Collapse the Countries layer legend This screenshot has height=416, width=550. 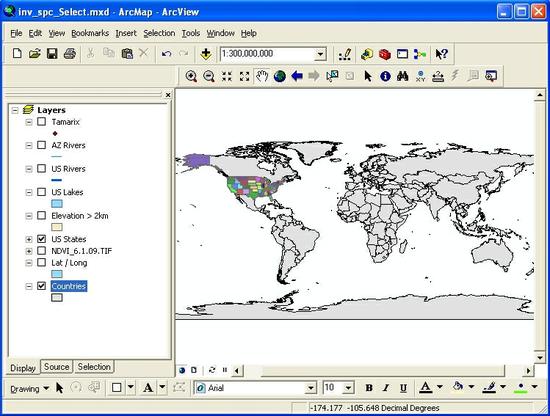pyautogui.click(x=29, y=286)
